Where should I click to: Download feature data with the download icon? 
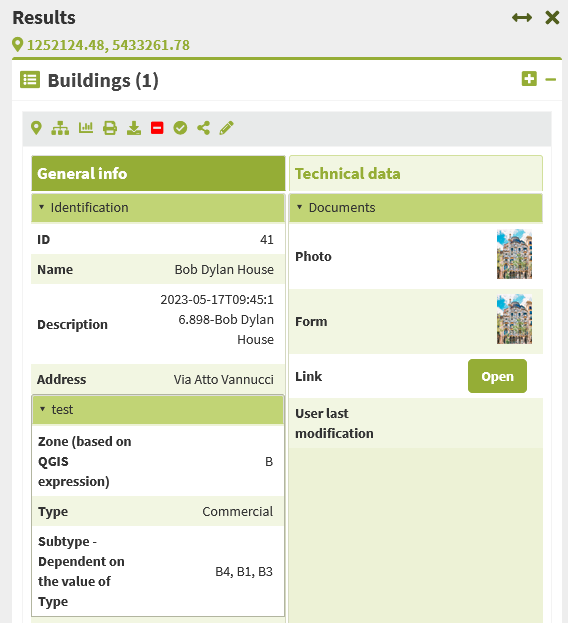pos(134,128)
